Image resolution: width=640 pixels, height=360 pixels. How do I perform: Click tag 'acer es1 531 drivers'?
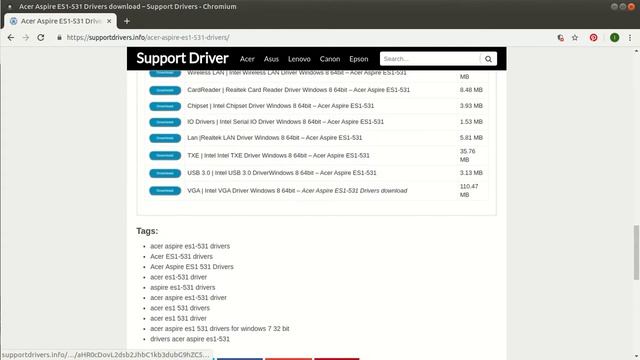[x=180, y=308]
